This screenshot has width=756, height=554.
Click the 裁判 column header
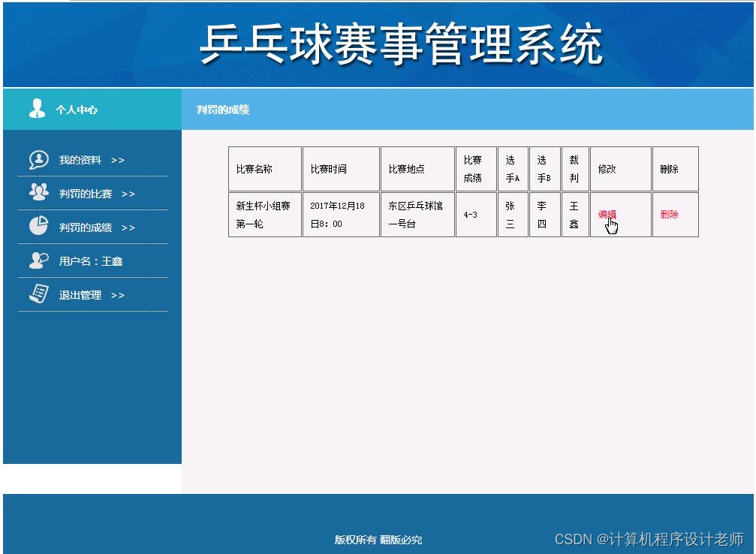coord(575,169)
